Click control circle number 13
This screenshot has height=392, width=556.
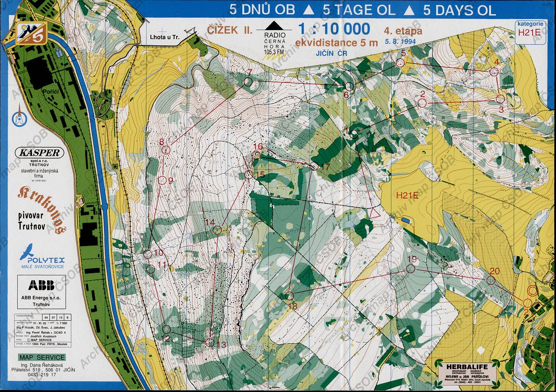tap(210, 343)
